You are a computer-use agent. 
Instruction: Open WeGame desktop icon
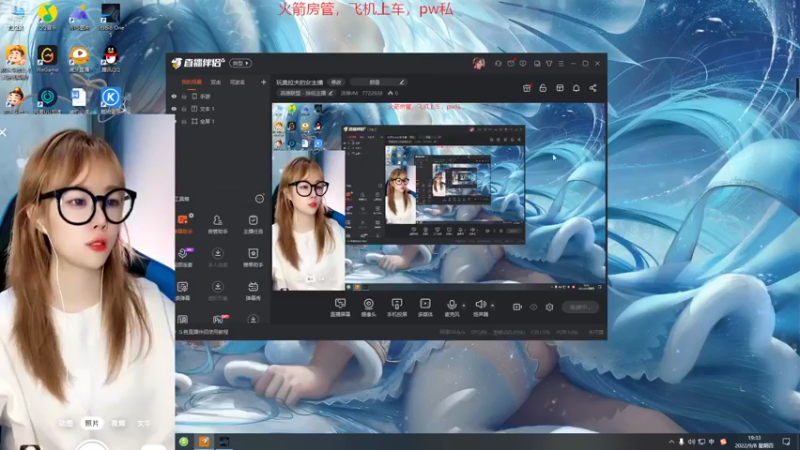click(x=47, y=58)
